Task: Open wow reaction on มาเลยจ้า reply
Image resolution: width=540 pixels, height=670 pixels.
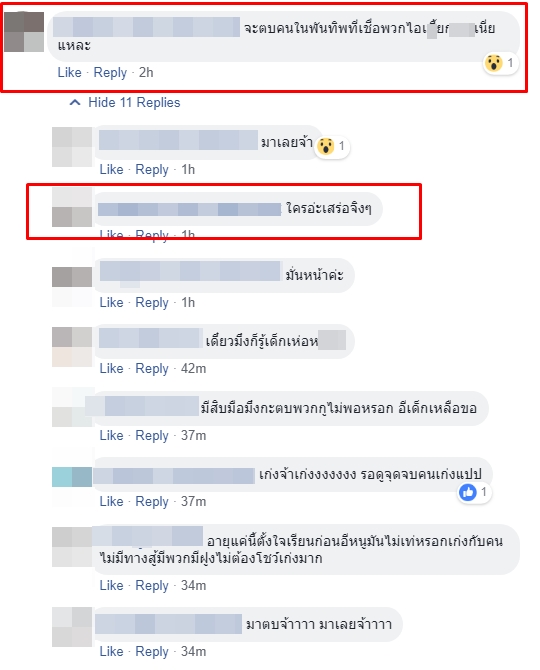Action: click(332, 147)
